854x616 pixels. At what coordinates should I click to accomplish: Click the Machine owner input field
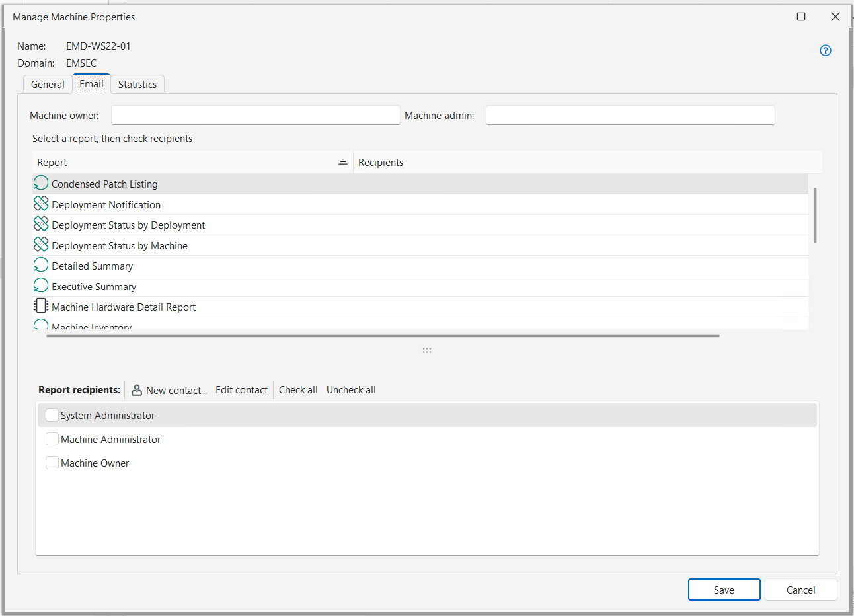pyautogui.click(x=255, y=114)
